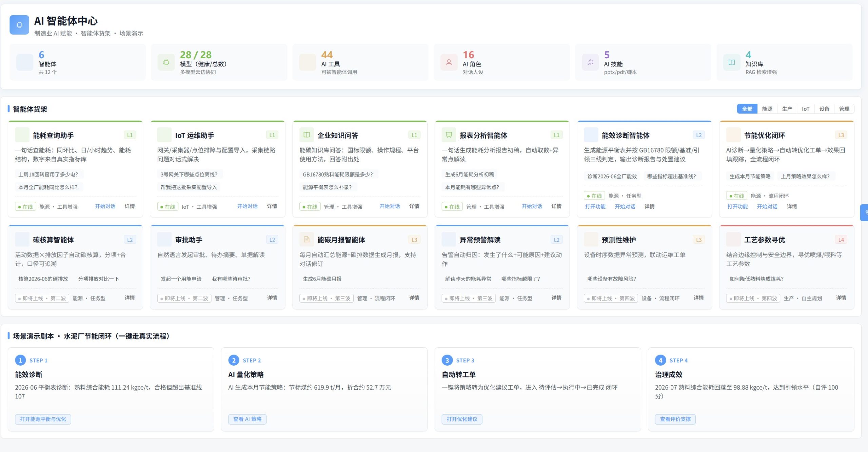Click prompt chip 发起一个用能申请

coord(181,279)
